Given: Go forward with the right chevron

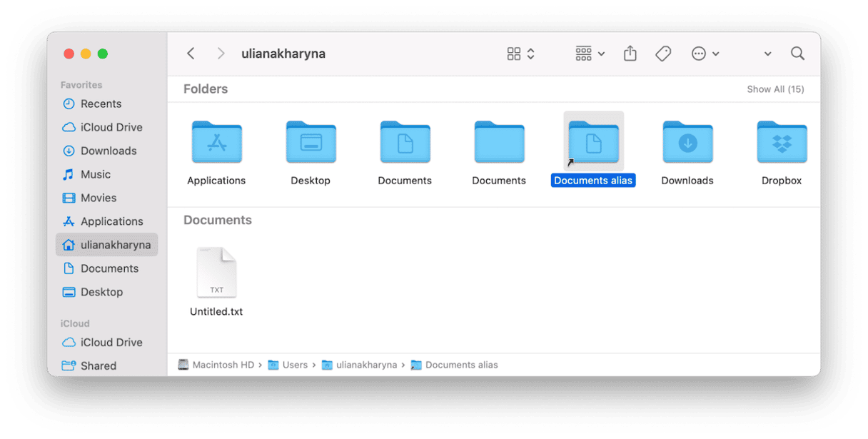Looking at the screenshot, I should [x=221, y=54].
